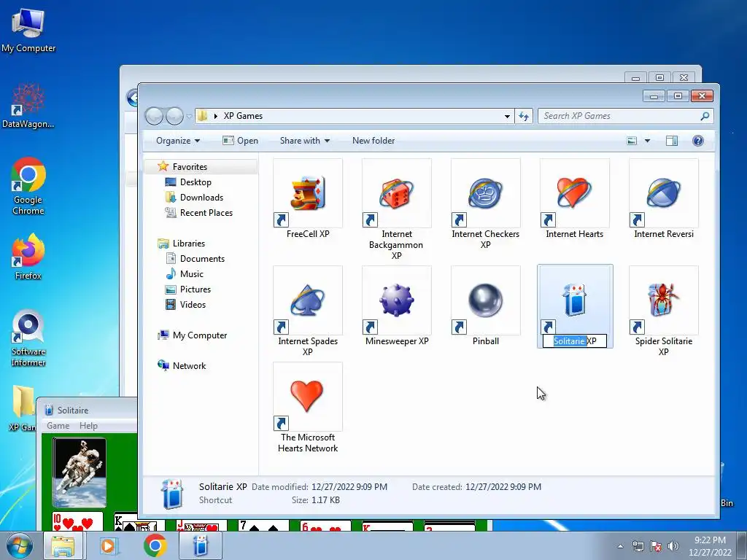Click the Solitarie XP card deck icon
This screenshot has width=747, height=560.
575,300
